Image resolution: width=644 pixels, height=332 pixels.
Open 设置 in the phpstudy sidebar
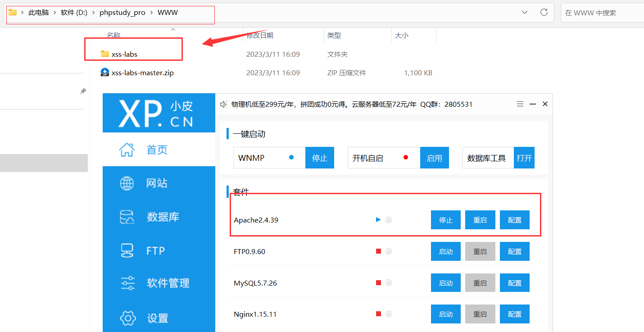159,317
